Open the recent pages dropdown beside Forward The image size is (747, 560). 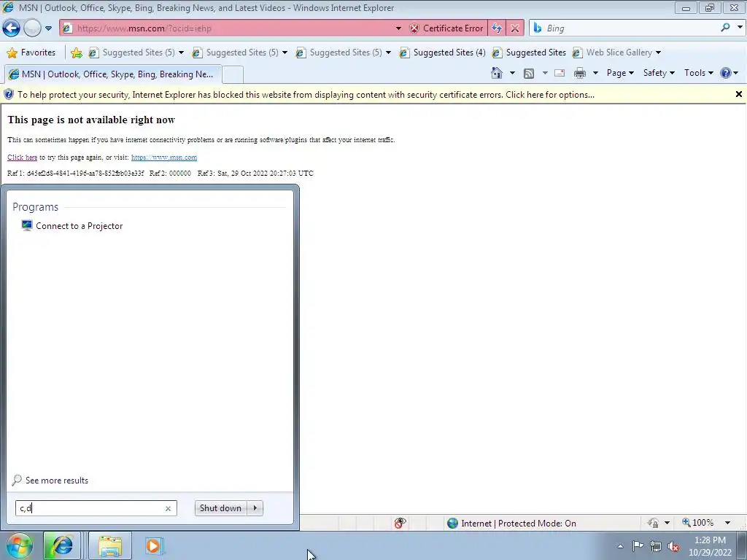click(48, 28)
